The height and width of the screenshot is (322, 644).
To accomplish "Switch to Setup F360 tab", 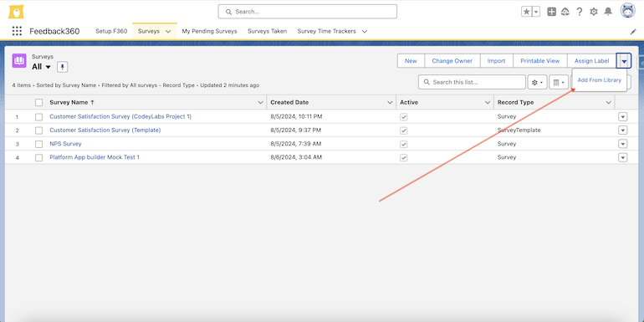I will pos(111,31).
